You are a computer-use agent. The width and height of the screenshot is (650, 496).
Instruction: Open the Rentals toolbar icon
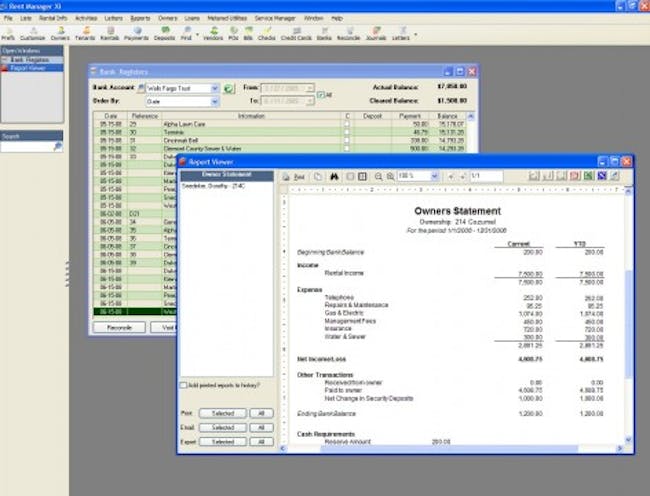[110, 34]
